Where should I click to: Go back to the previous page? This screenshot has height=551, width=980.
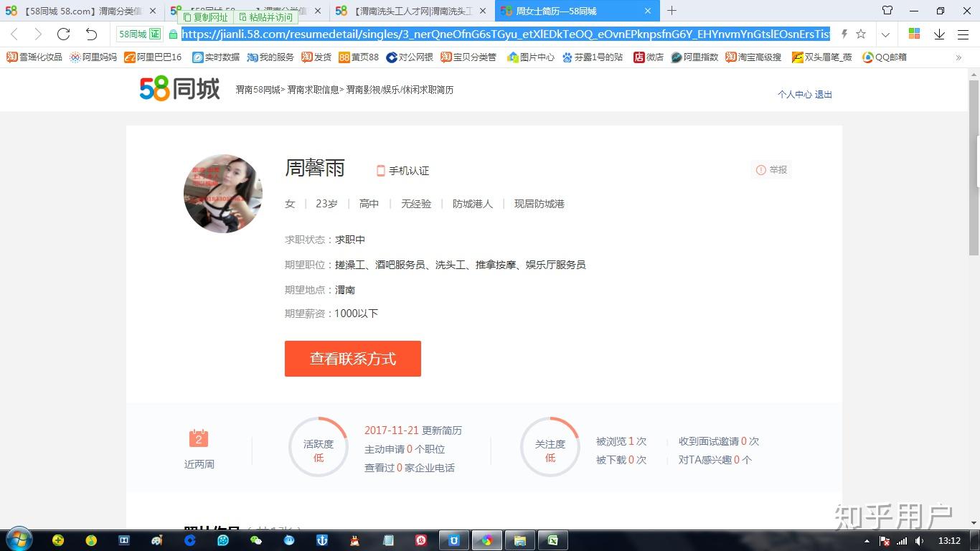coord(14,34)
